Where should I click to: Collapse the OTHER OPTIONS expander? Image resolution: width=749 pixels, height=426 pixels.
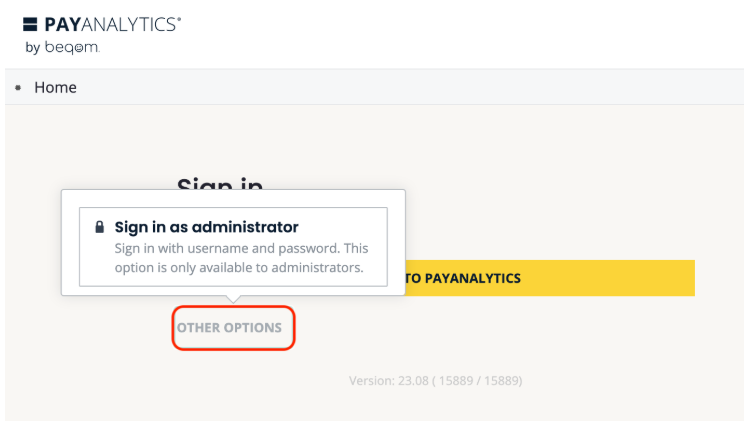(x=229, y=328)
